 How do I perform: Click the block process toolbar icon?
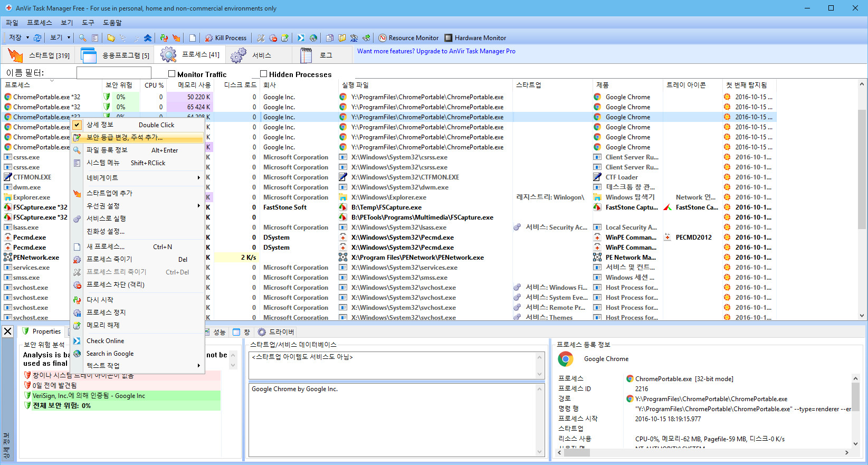coord(273,38)
